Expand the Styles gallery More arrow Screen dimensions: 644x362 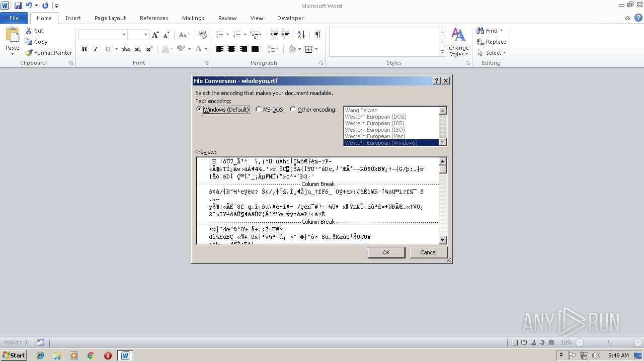coord(442,52)
